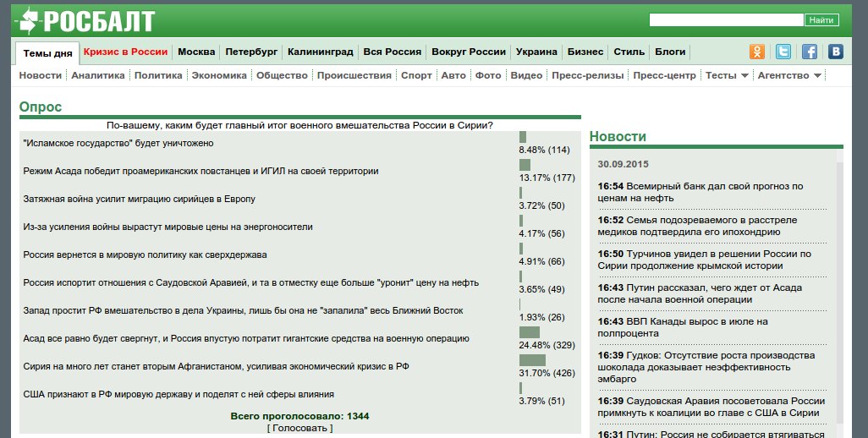Viewport: 868px width, 438px height.
Task: Click poll option Затяжная война усилит миграцию
Action: tap(139, 199)
